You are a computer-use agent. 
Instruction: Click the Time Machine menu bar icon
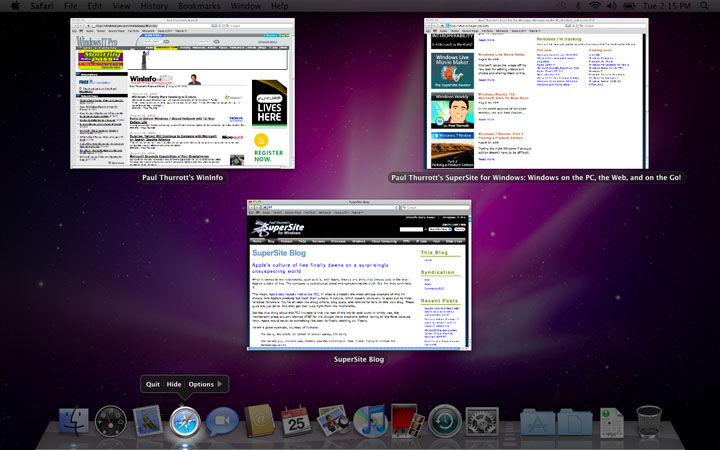coord(562,6)
